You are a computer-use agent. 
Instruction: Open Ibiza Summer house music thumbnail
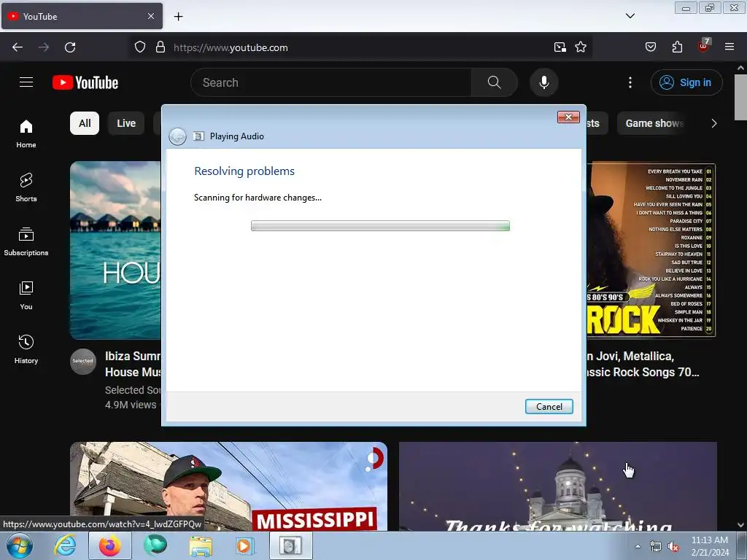tap(115, 251)
